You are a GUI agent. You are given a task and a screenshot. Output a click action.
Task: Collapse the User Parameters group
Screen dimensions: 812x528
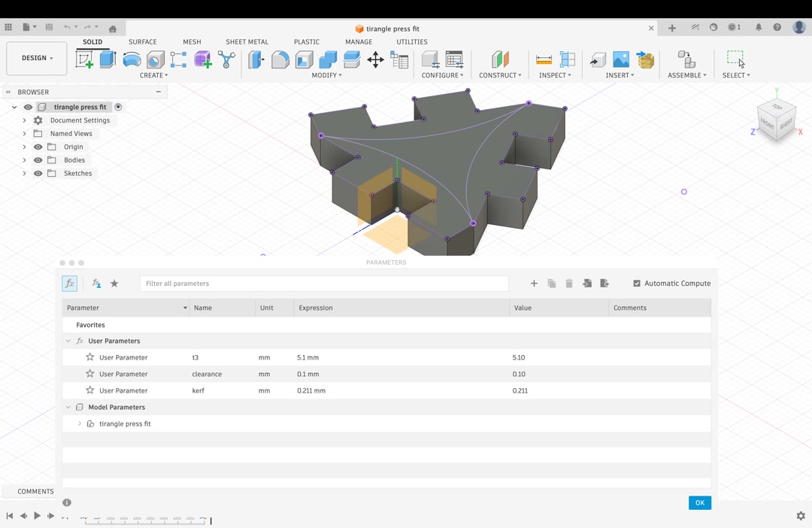coord(68,341)
